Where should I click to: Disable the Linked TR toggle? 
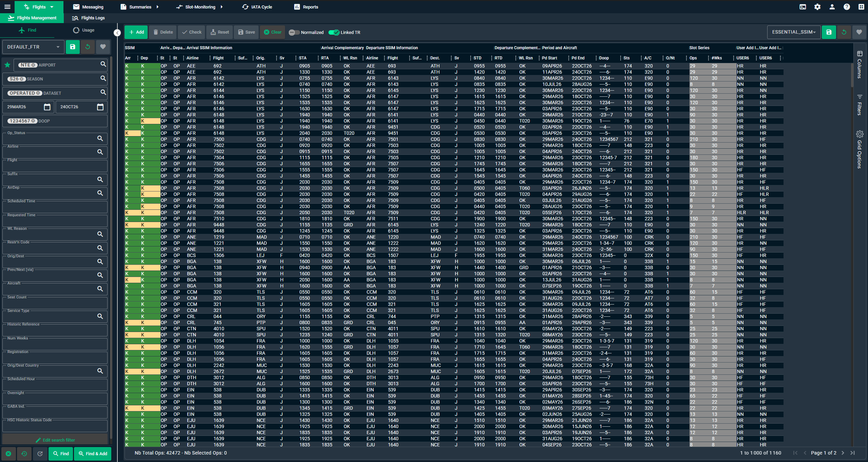pos(334,33)
